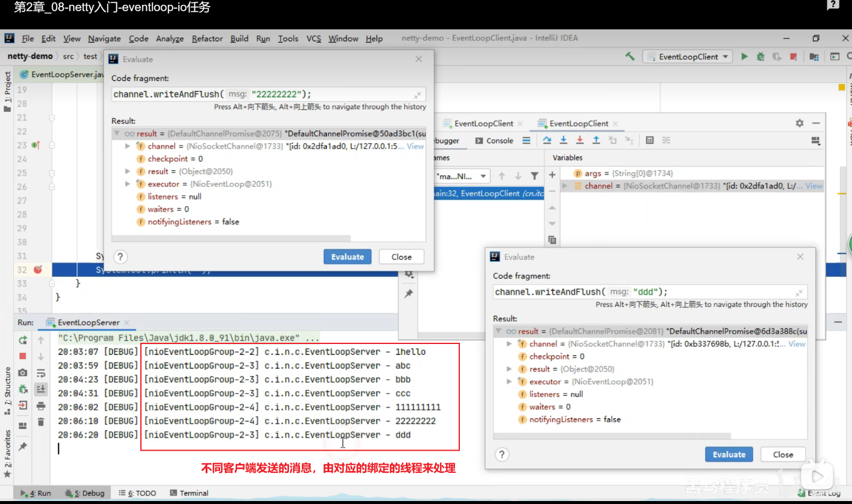
Task: Open the 6: TODO tool window tab
Action: 137,493
